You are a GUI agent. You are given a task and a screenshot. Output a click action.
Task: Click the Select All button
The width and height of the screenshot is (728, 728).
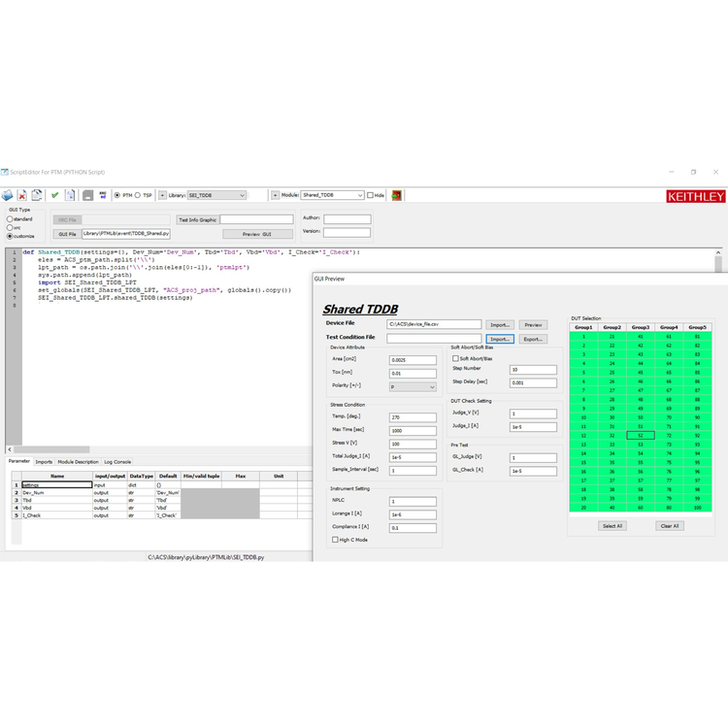(x=612, y=526)
